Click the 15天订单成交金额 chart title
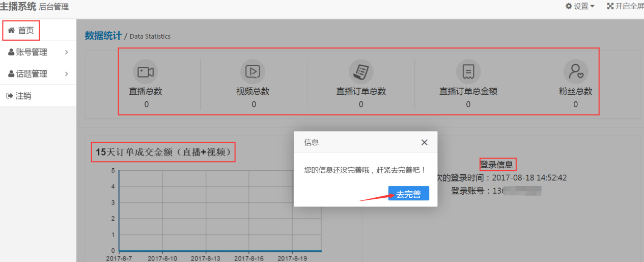Screen dimensions: 644x262 pos(163,152)
